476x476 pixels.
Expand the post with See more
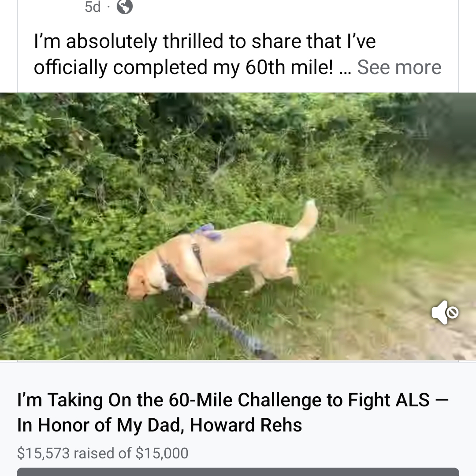pyautogui.click(x=399, y=67)
